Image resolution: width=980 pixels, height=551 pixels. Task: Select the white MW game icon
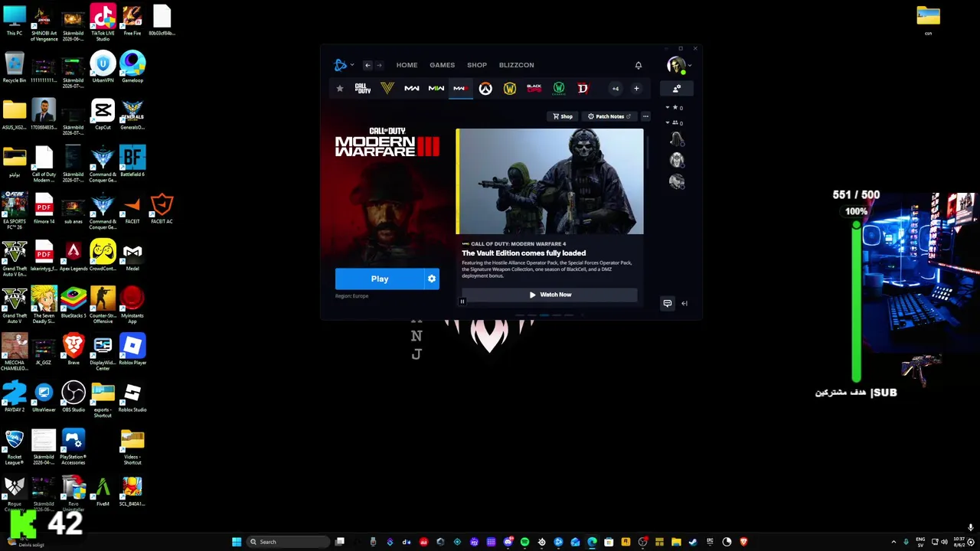coord(412,89)
